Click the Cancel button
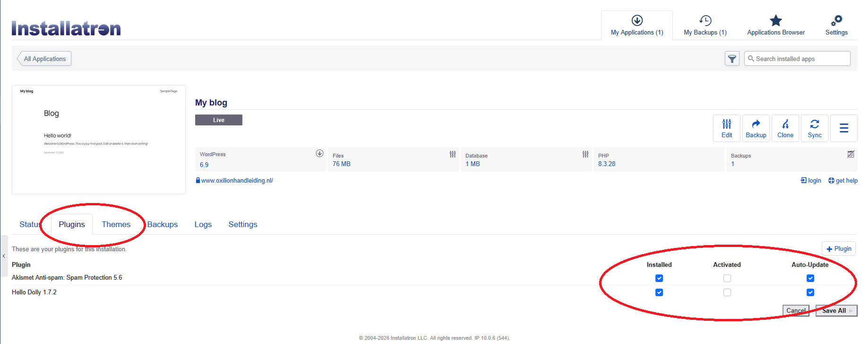868x344 pixels. point(796,310)
